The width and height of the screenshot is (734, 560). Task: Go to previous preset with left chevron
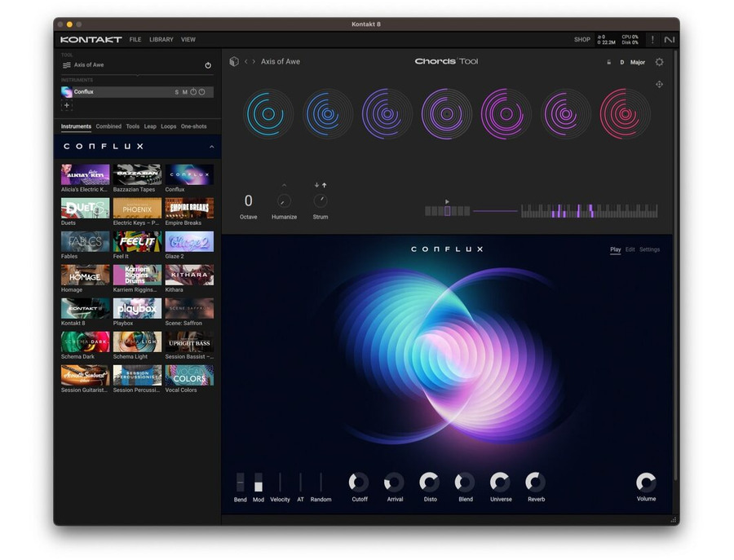tap(245, 61)
